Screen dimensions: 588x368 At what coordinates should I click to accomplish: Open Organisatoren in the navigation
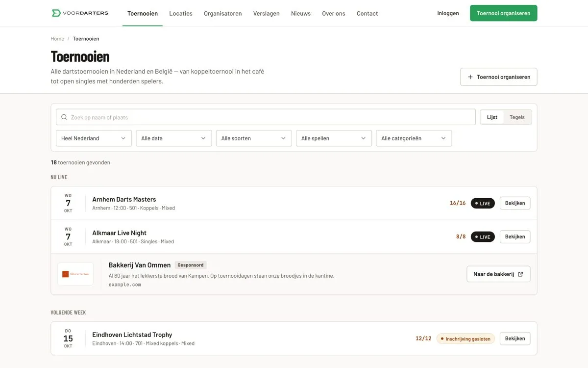click(223, 13)
